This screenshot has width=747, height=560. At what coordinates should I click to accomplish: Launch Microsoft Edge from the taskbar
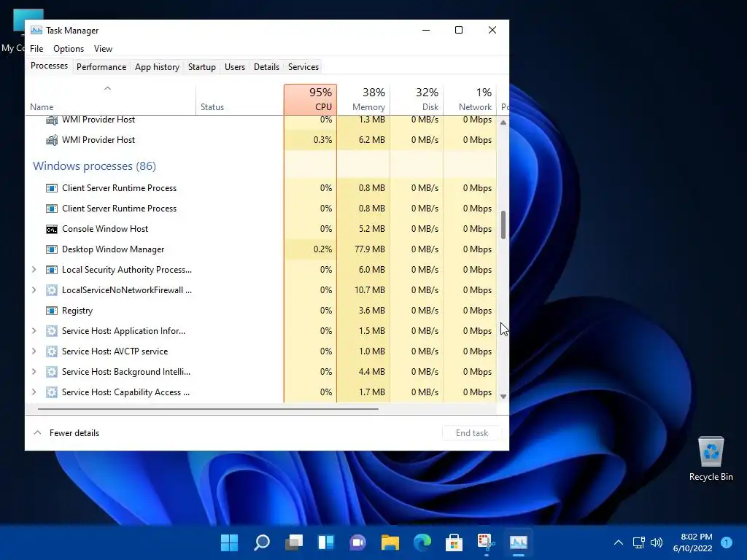point(422,542)
